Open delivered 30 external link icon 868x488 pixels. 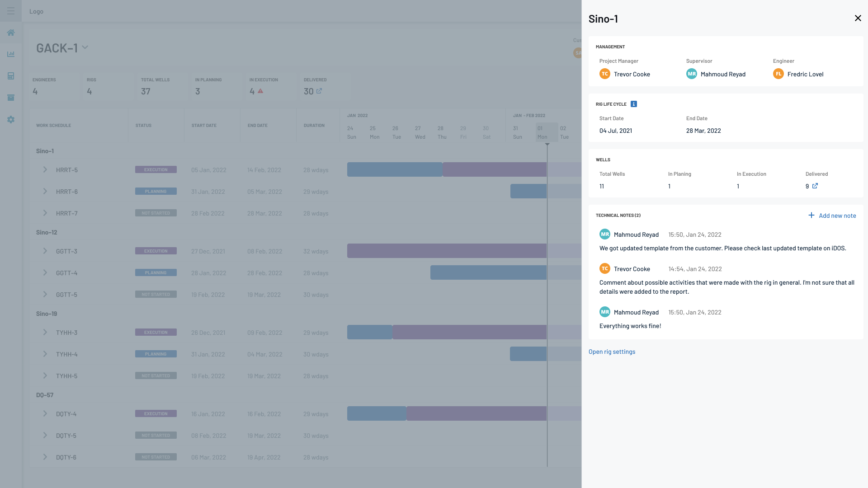click(319, 91)
